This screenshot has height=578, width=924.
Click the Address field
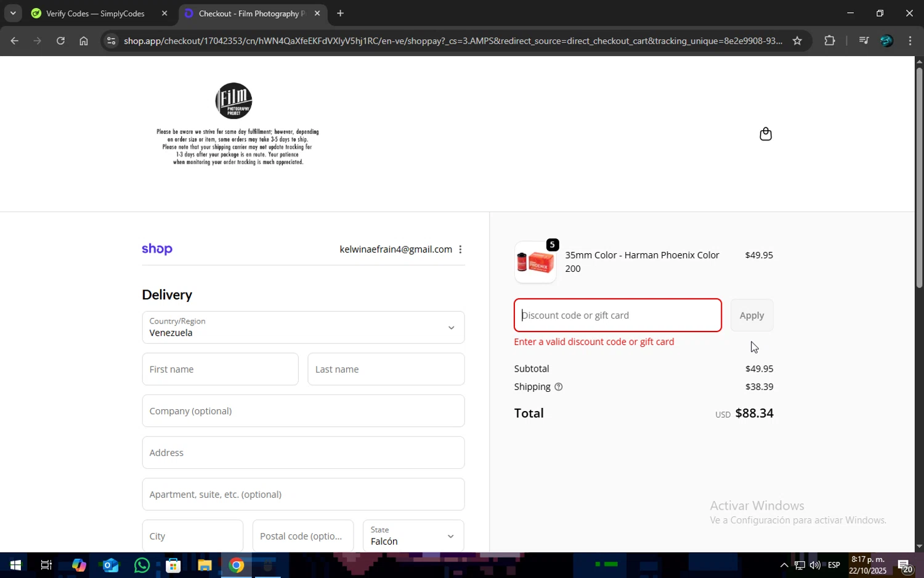pos(303,453)
